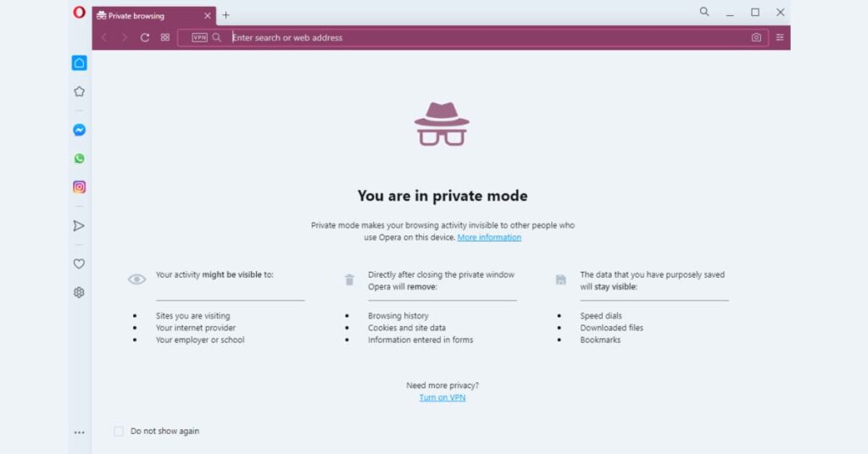Open Messenger in the sidebar
The image size is (868, 454).
pos(79,130)
